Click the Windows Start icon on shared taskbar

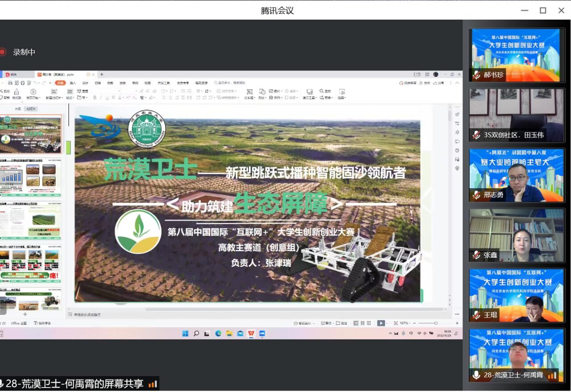coord(185,333)
